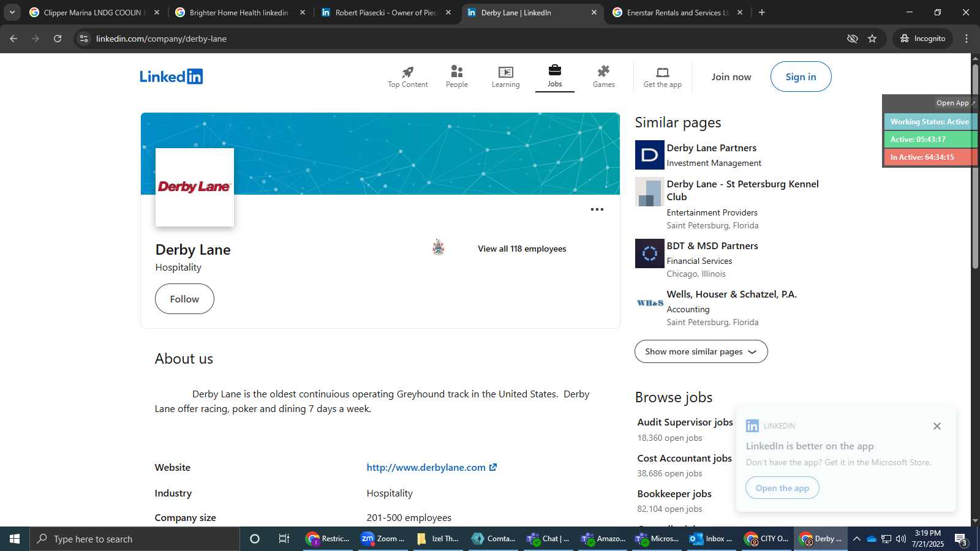
Task: Click the BDT & MSD Partners logo
Action: pyautogui.click(x=649, y=253)
